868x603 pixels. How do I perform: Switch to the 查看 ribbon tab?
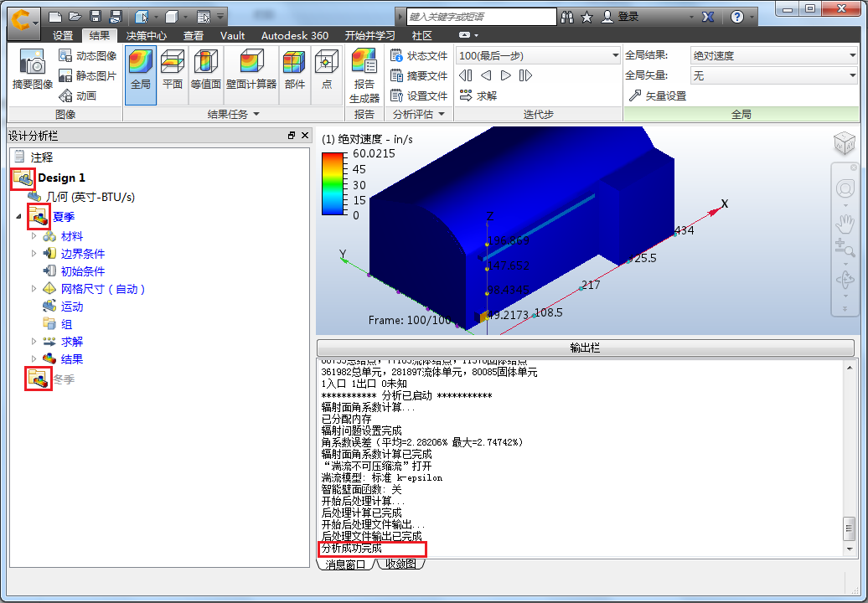tap(194, 35)
